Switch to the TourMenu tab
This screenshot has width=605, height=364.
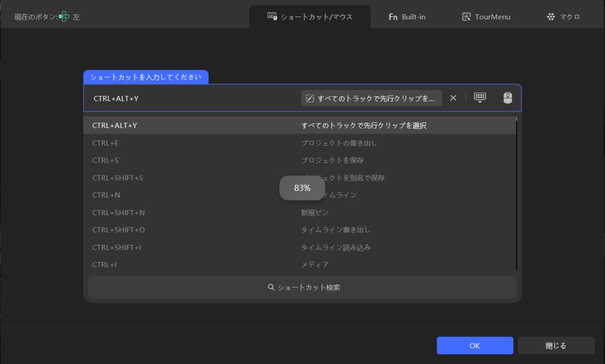485,17
